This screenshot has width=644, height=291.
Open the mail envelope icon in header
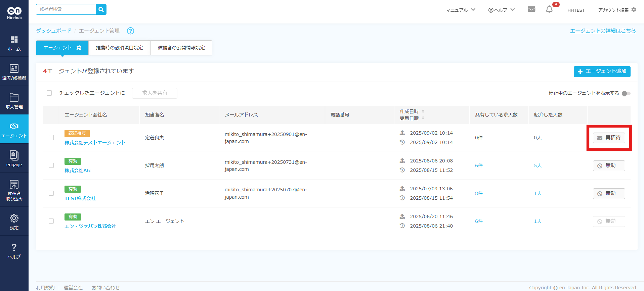[531, 9]
